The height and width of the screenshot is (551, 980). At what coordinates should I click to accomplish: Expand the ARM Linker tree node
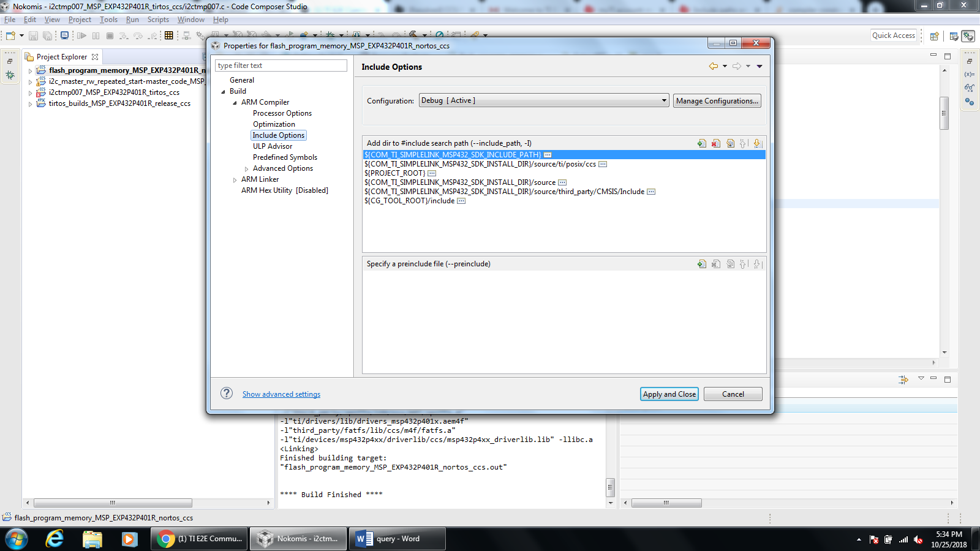coord(235,180)
